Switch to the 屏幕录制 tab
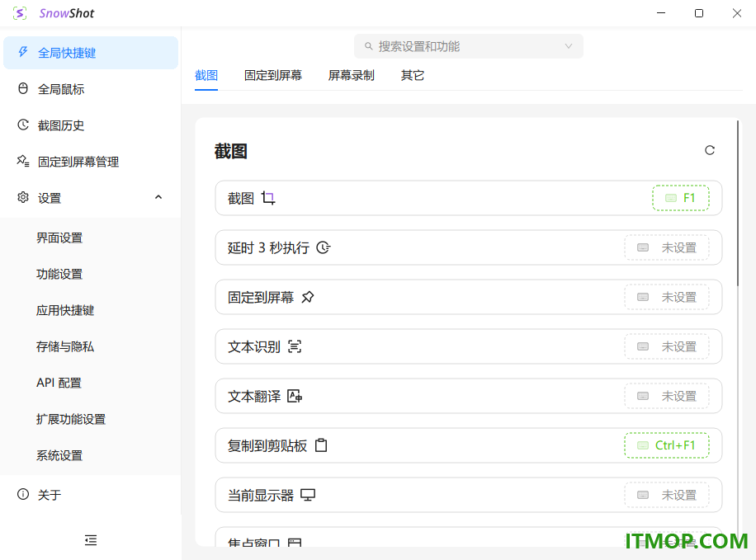The width and height of the screenshot is (756, 560). point(351,75)
